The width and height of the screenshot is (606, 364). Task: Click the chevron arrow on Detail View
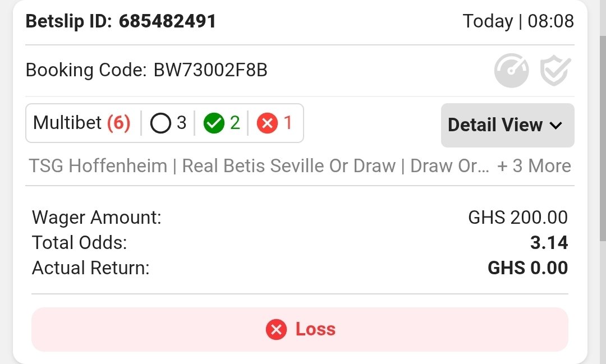555,126
